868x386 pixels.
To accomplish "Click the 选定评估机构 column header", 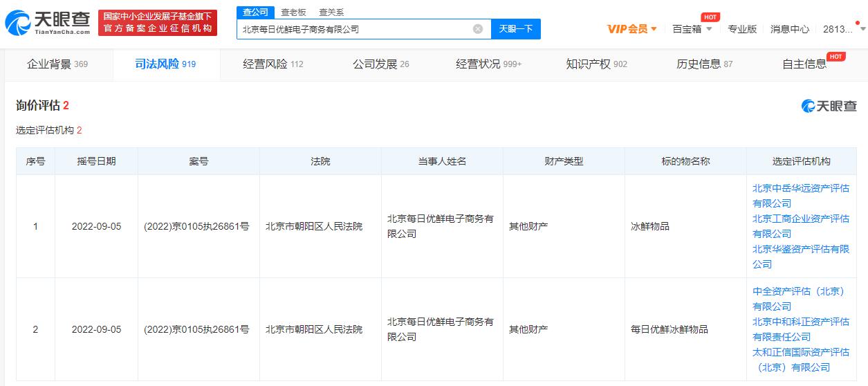I will coord(802,161).
